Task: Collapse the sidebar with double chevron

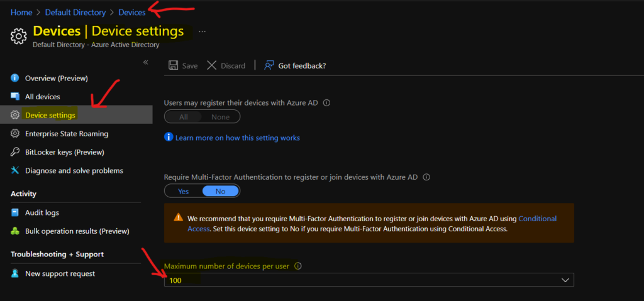Action: [x=145, y=62]
